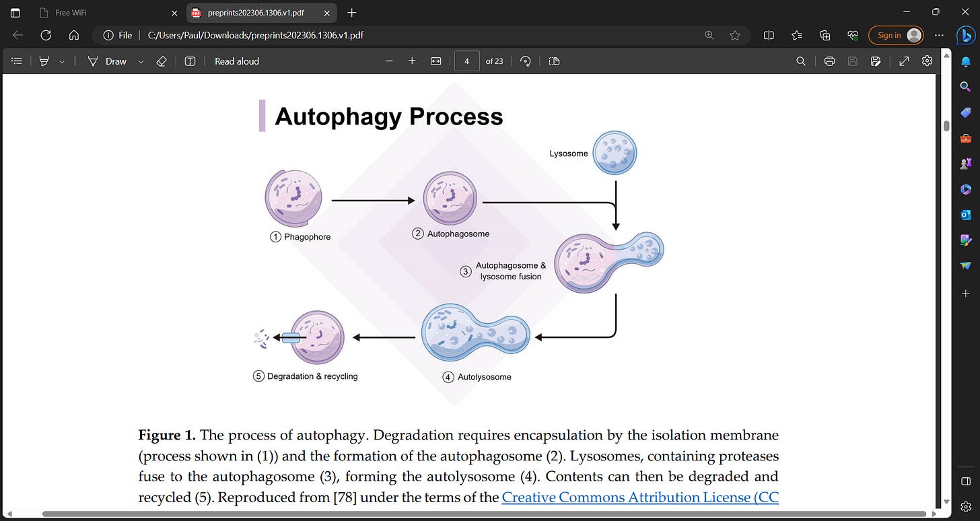Select the Erase tool
This screenshot has width=980, height=521.
[x=161, y=61]
